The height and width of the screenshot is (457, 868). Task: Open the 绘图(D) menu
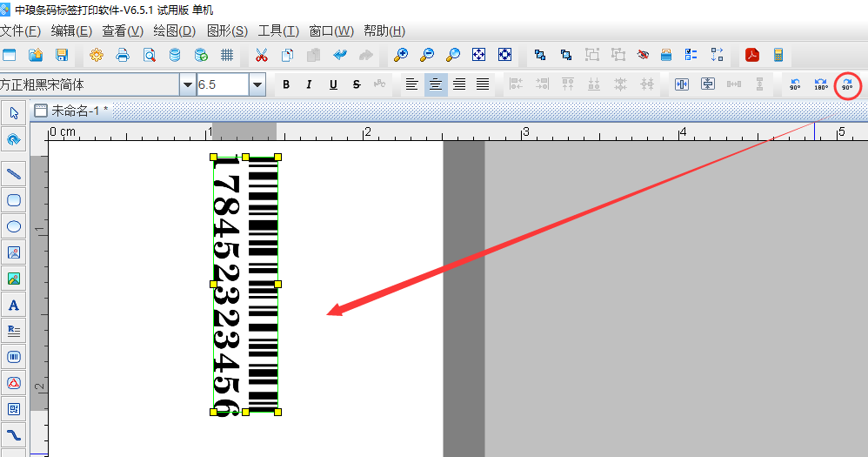pos(174,31)
